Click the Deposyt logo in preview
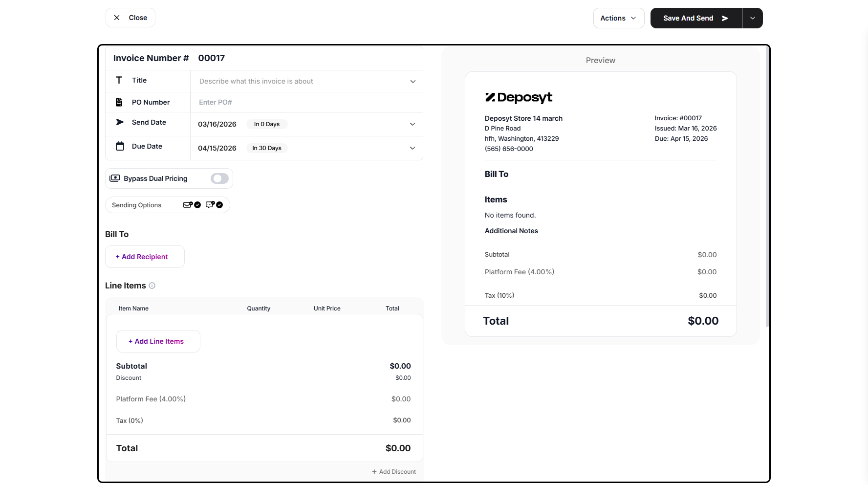The image size is (868, 485). pyautogui.click(x=519, y=97)
